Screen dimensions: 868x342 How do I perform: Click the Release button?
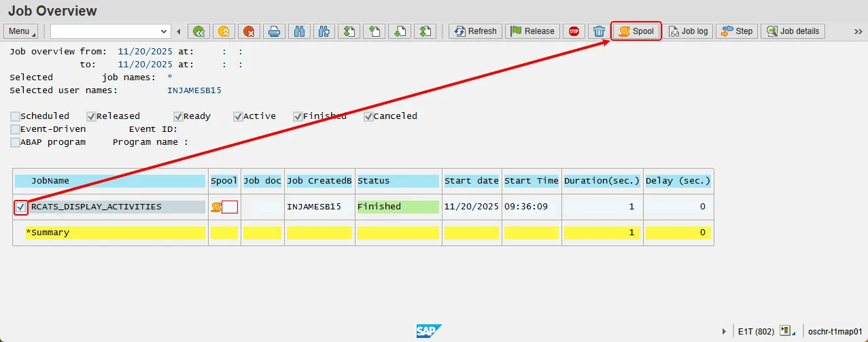coord(532,31)
